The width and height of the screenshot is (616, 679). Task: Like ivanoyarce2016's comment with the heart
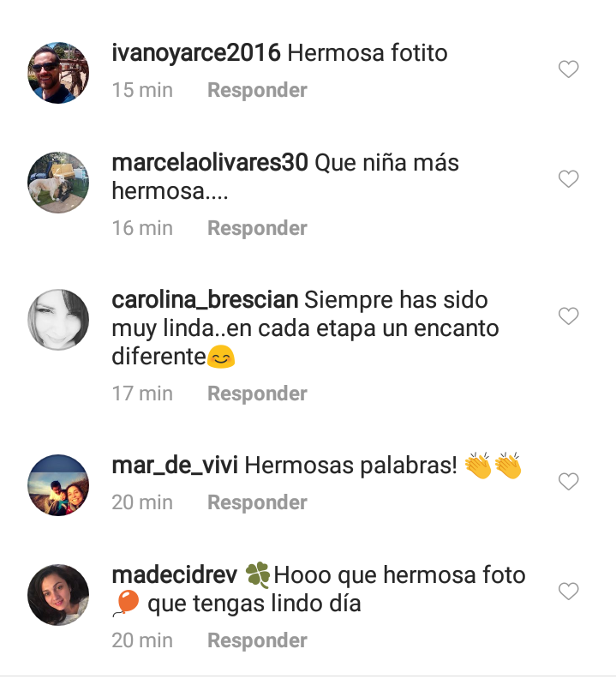click(x=568, y=69)
